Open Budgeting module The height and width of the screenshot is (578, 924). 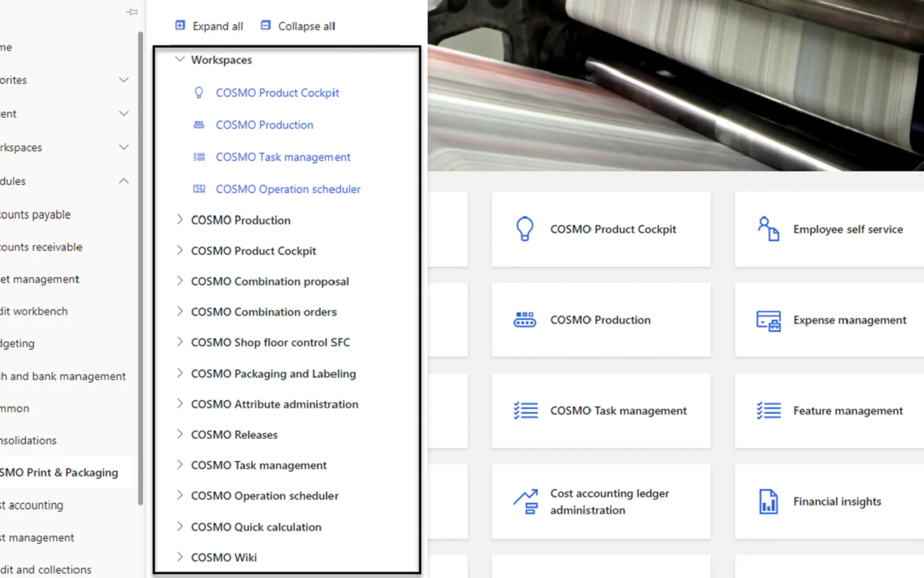[17, 343]
